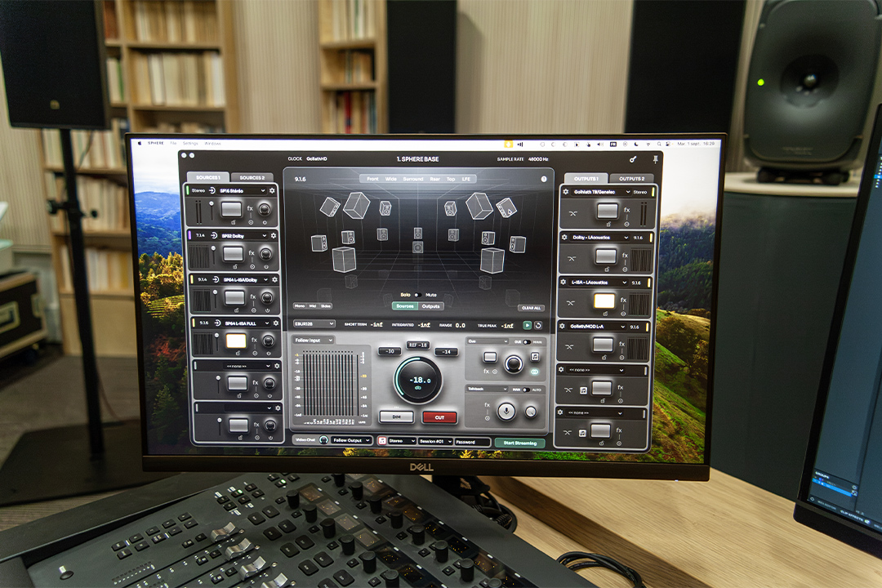Image resolution: width=882 pixels, height=588 pixels.
Task: Click the main volume knob showing -18.0 dB
Action: pos(418,381)
